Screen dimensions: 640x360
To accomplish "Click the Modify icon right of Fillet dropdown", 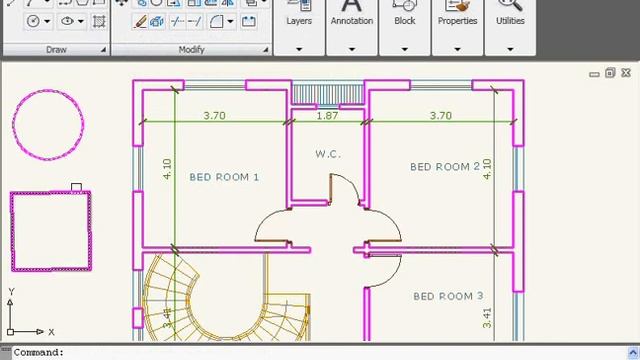I will [249, 21].
